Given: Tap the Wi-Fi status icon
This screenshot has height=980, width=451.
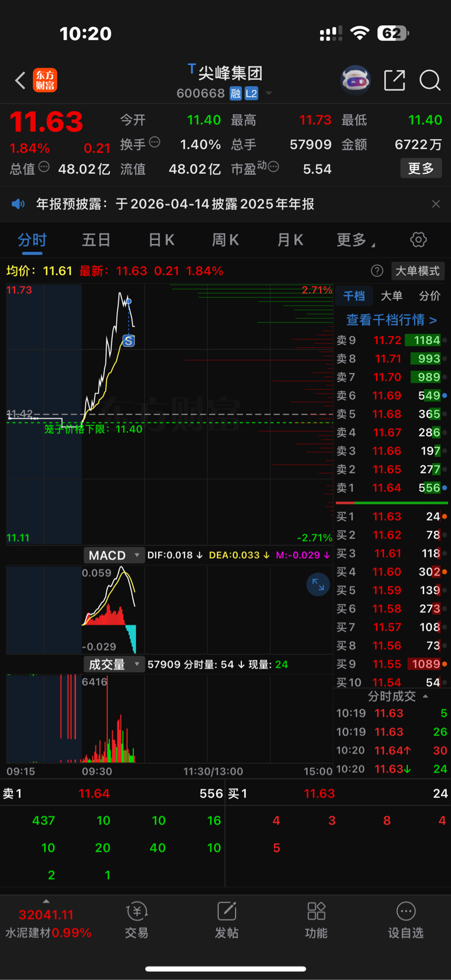Looking at the screenshot, I should (359, 33).
